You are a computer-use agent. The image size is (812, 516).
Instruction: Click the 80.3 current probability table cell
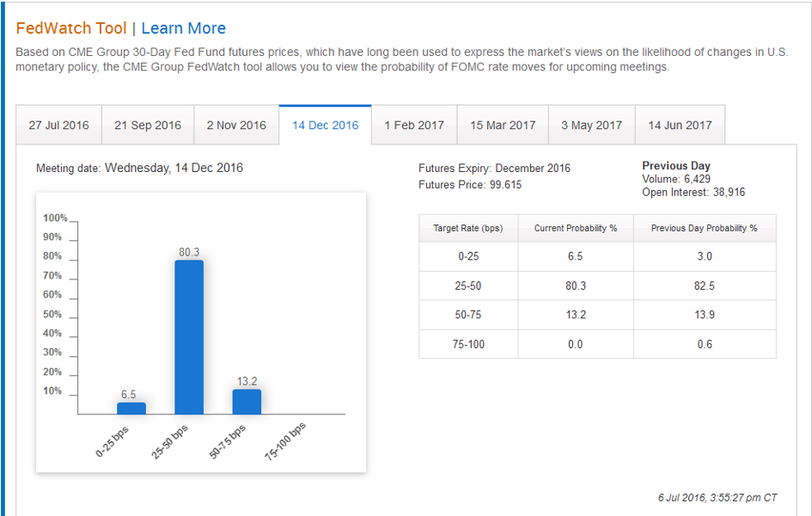tap(576, 286)
